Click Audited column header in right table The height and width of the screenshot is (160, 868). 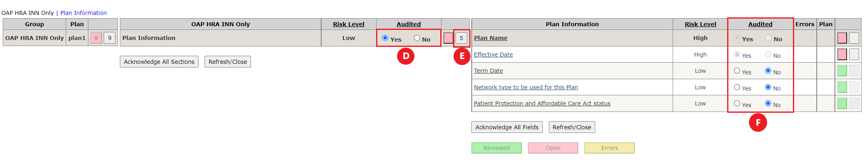click(760, 24)
